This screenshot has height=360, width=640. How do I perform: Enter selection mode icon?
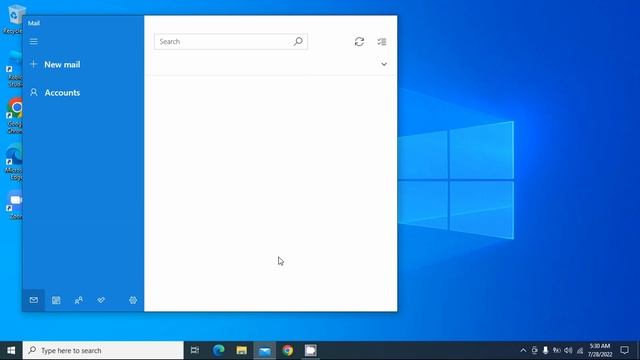point(382,42)
